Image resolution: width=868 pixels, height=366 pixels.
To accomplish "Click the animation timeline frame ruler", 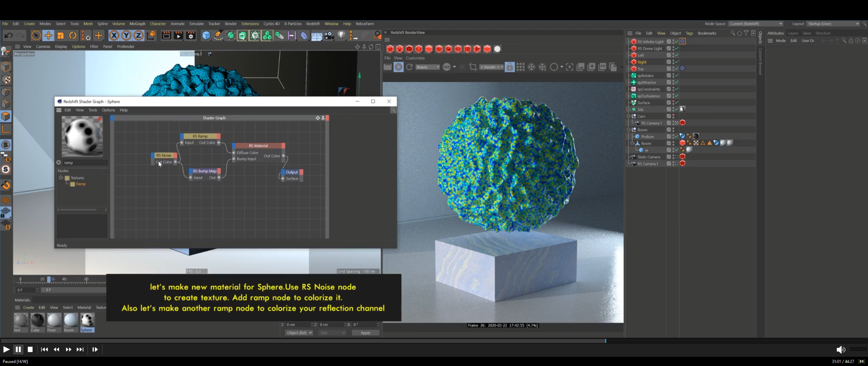I will [x=61, y=280].
